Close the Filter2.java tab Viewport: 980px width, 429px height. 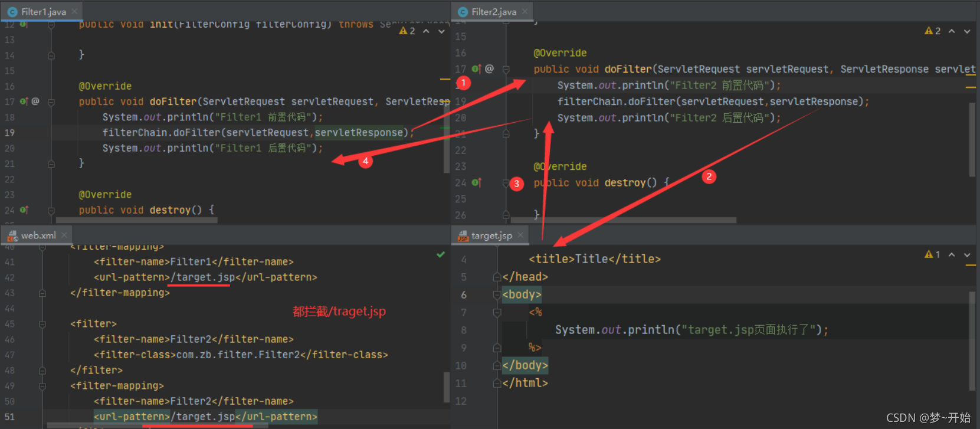pyautogui.click(x=525, y=12)
